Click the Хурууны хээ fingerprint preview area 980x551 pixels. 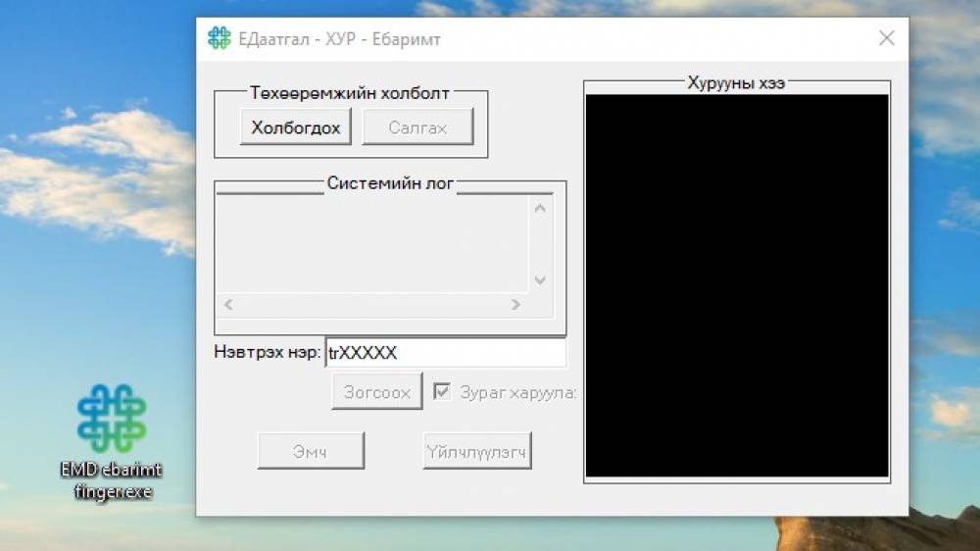tap(737, 286)
